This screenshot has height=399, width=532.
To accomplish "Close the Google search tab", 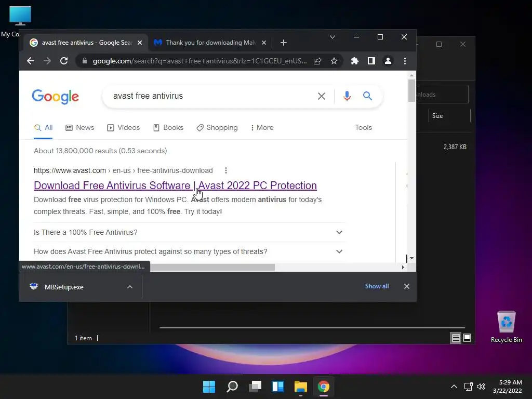I will 139,43.
